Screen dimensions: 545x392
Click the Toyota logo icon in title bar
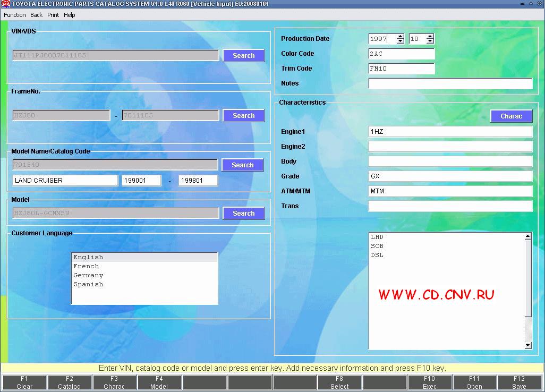tap(5, 4)
